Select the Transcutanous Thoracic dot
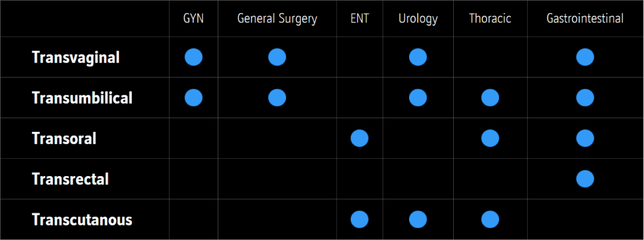Screen dimensions: 644x240 [490, 220]
